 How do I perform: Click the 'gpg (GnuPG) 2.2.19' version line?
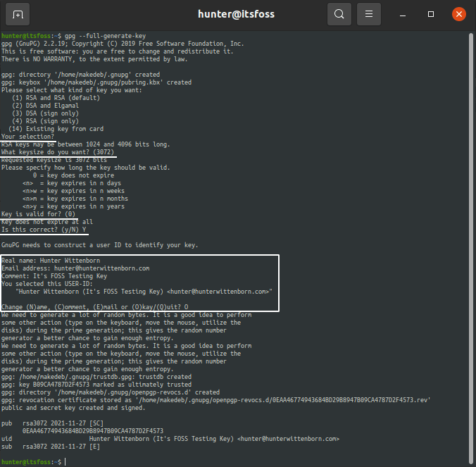[x=123, y=44]
